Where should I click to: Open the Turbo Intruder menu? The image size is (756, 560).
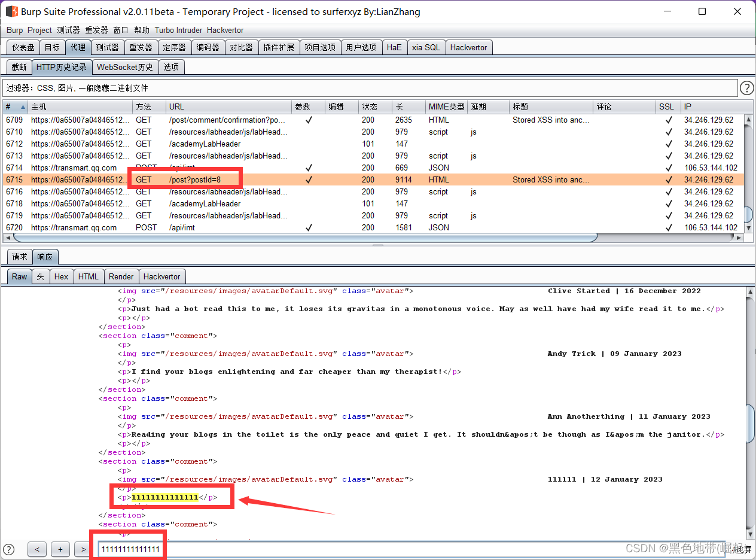[178, 30]
